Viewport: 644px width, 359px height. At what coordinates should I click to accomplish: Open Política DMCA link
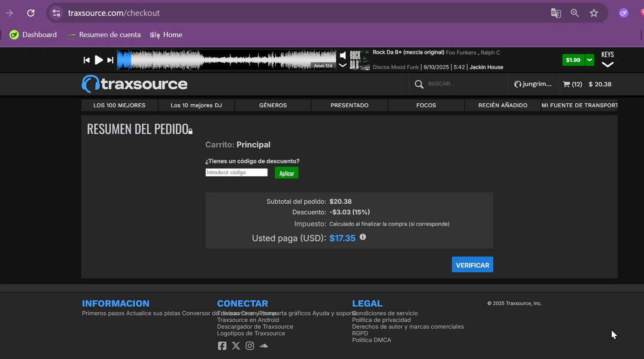coord(372,340)
